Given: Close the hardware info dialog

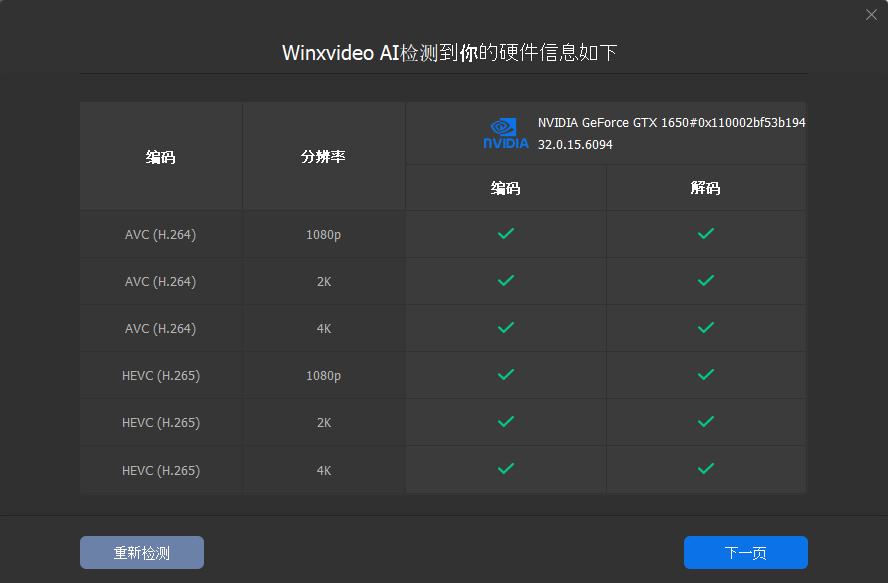Looking at the screenshot, I should click(871, 14).
